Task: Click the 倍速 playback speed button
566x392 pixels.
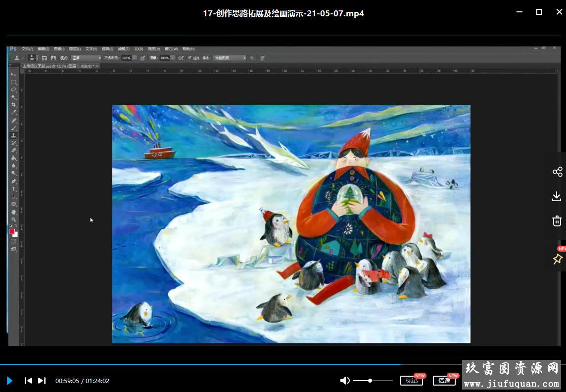Action: click(x=444, y=381)
